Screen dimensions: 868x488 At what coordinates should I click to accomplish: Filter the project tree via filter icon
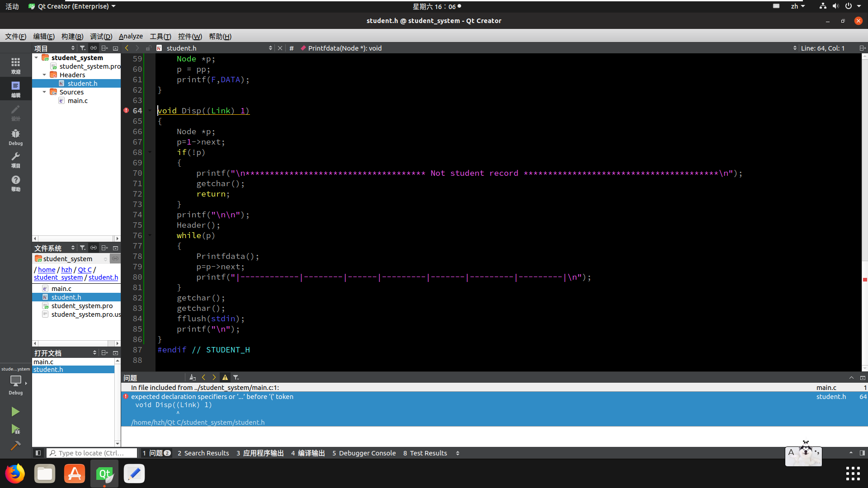pyautogui.click(x=83, y=48)
